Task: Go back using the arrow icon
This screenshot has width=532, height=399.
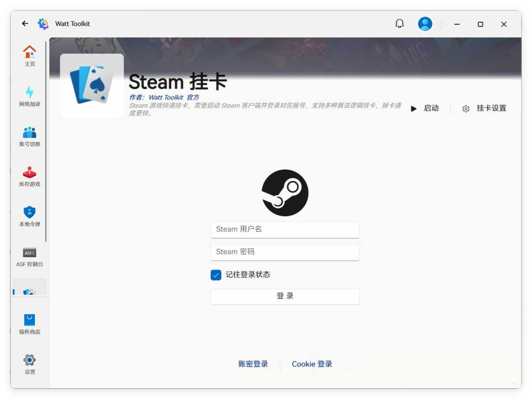Action: click(25, 24)
